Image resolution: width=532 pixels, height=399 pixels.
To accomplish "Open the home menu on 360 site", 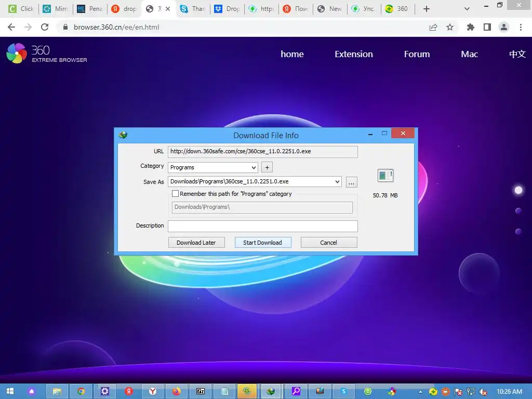I will [292, 54].
